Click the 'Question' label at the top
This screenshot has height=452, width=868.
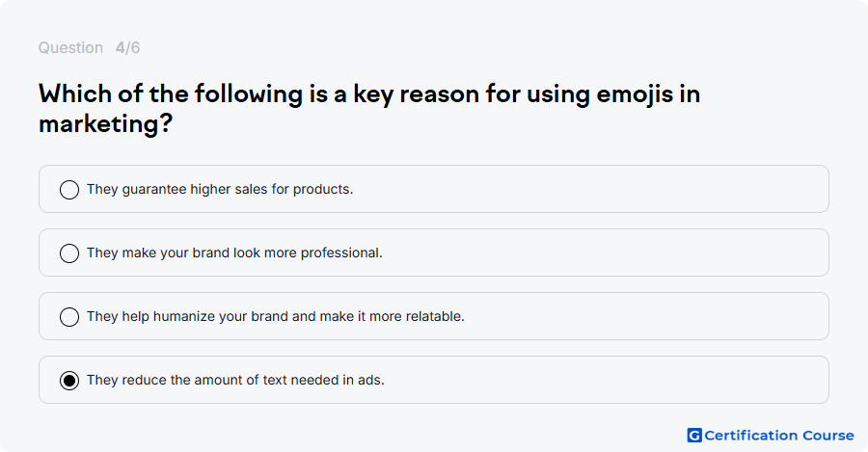70,47
